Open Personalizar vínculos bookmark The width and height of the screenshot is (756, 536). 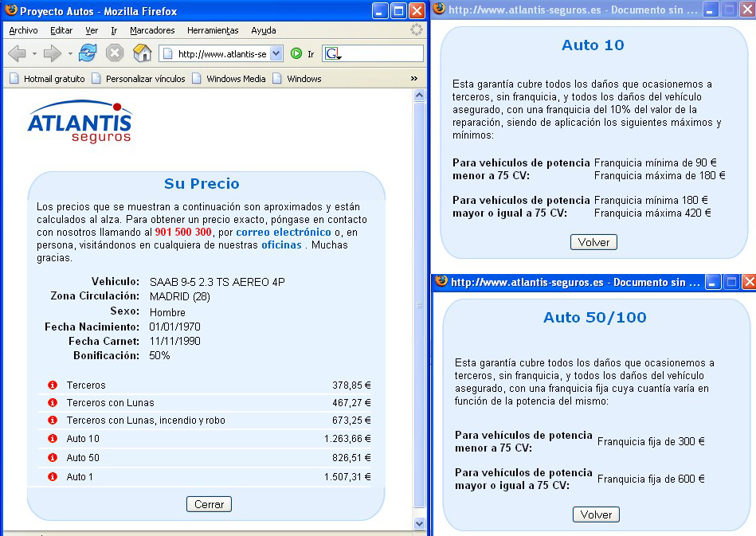coord(139,79)
